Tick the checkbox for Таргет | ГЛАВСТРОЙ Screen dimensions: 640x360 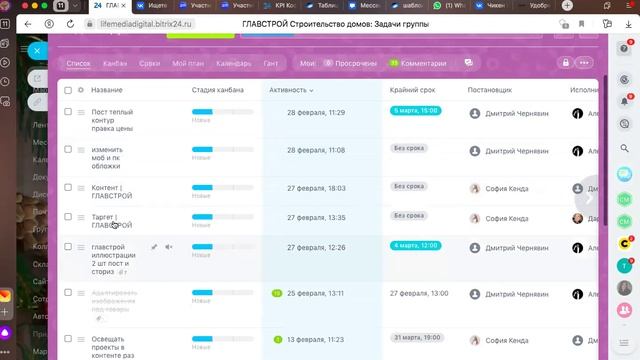[68, 217]
